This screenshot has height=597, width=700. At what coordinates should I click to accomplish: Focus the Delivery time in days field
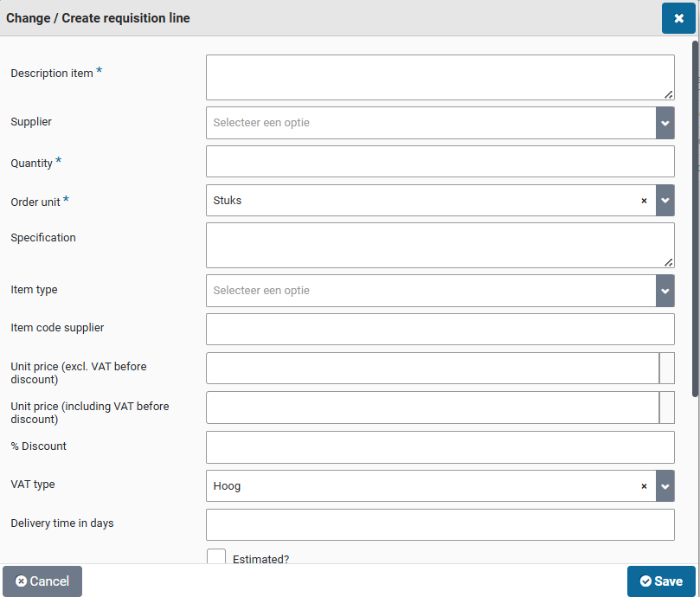[440, 525]
